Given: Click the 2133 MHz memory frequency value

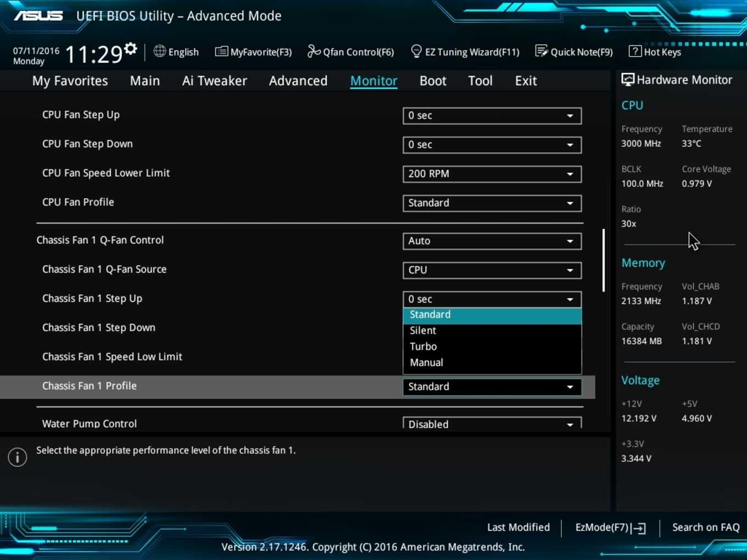Looking at the screenshot, I should click(641, 301).
